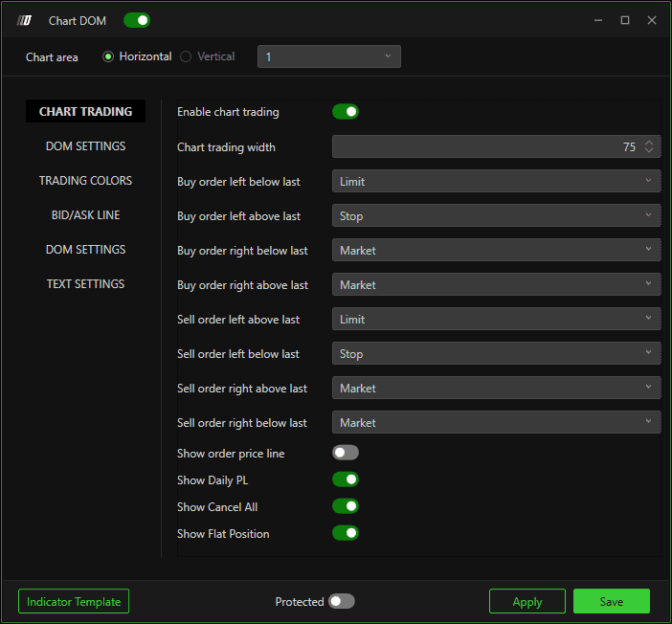Open Sell order right above last dropdown
Image resolution: width=672 pixels, height=624 pixels.
pos(496,388)
